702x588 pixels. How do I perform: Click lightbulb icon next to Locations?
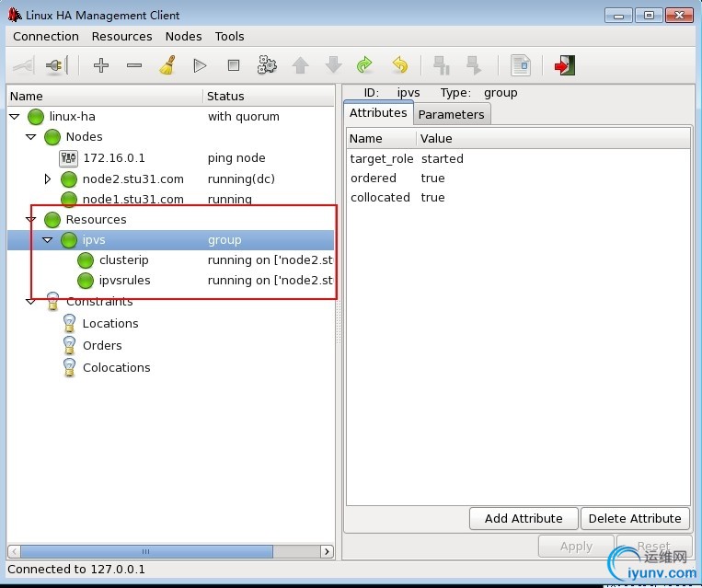[69, 323]
